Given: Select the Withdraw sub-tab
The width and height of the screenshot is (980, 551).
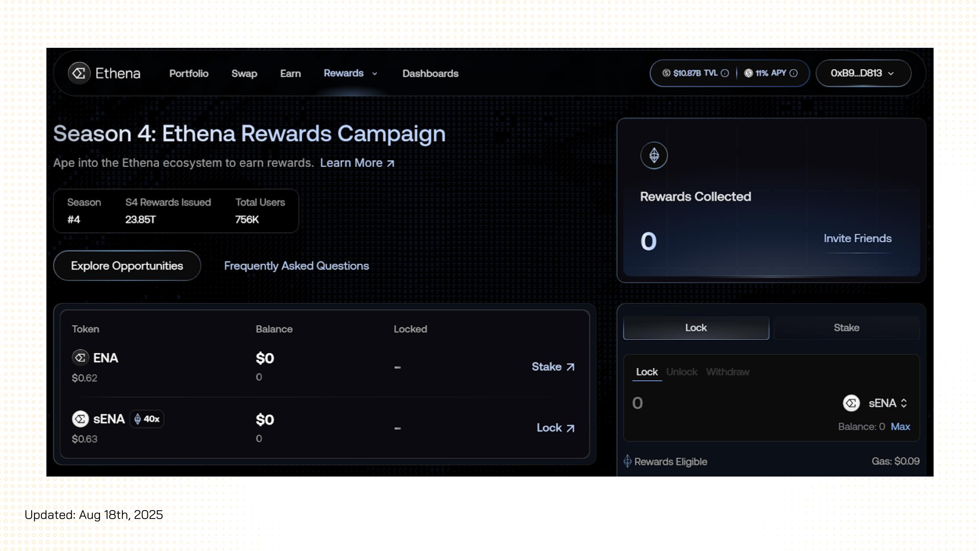Looking at the screenshot, I should [728, 372].
